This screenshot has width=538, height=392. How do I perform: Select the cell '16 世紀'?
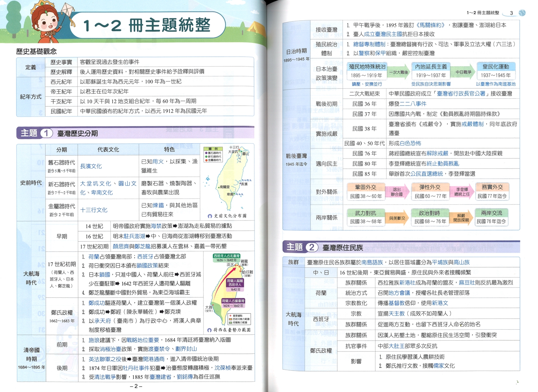[x=94, y=236]
